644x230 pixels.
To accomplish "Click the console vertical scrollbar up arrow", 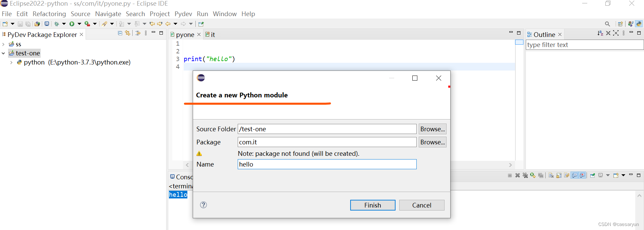I will coord(639,195).
